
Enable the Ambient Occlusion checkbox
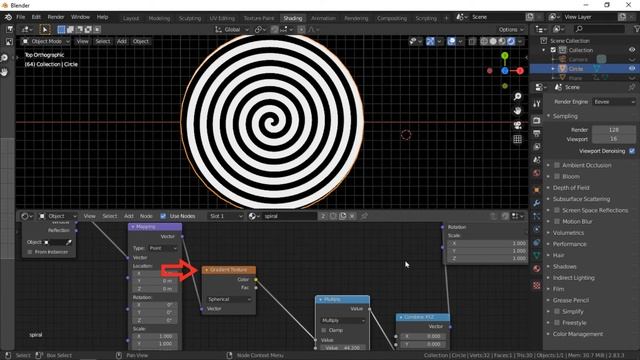coord(557,165)
